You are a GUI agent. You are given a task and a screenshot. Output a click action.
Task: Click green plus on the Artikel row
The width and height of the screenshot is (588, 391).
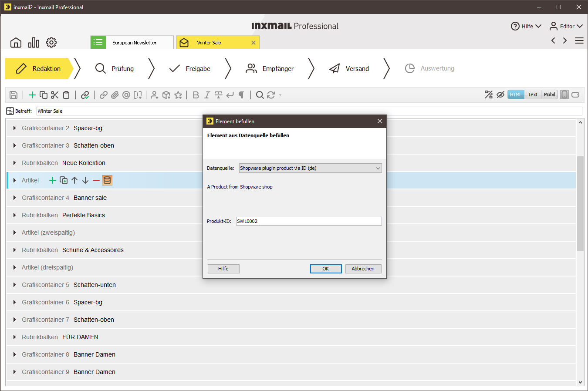(x=53, y=180)
